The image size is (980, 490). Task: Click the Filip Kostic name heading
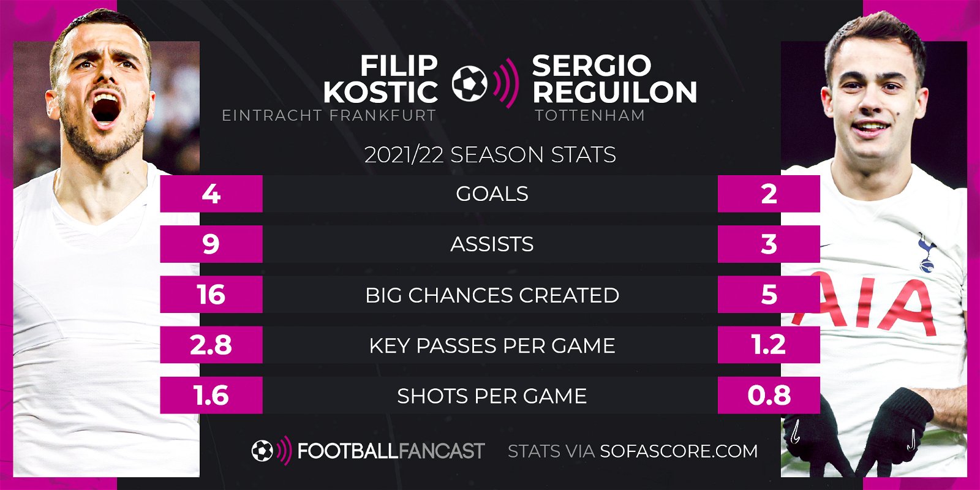pos(381,79)
